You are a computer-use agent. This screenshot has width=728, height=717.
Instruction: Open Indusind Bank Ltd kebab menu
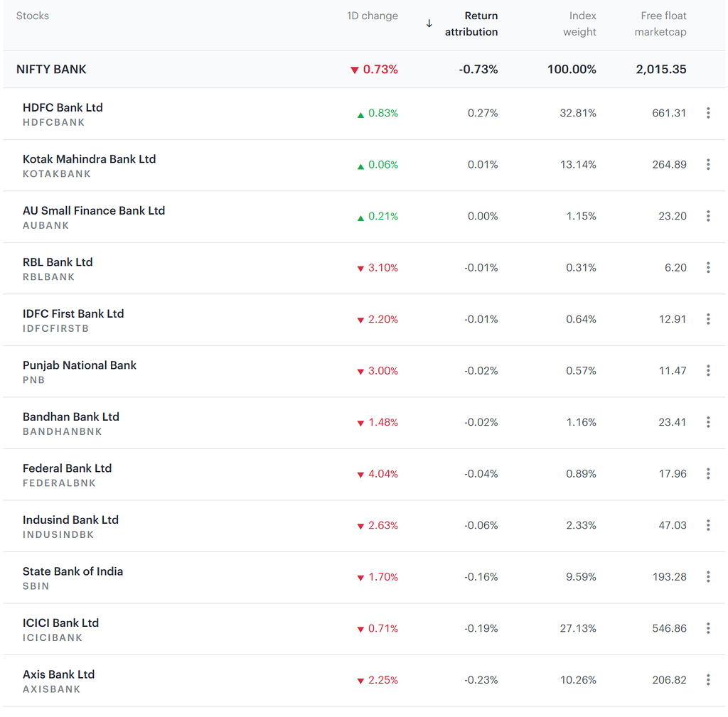[x=708, y=525]
